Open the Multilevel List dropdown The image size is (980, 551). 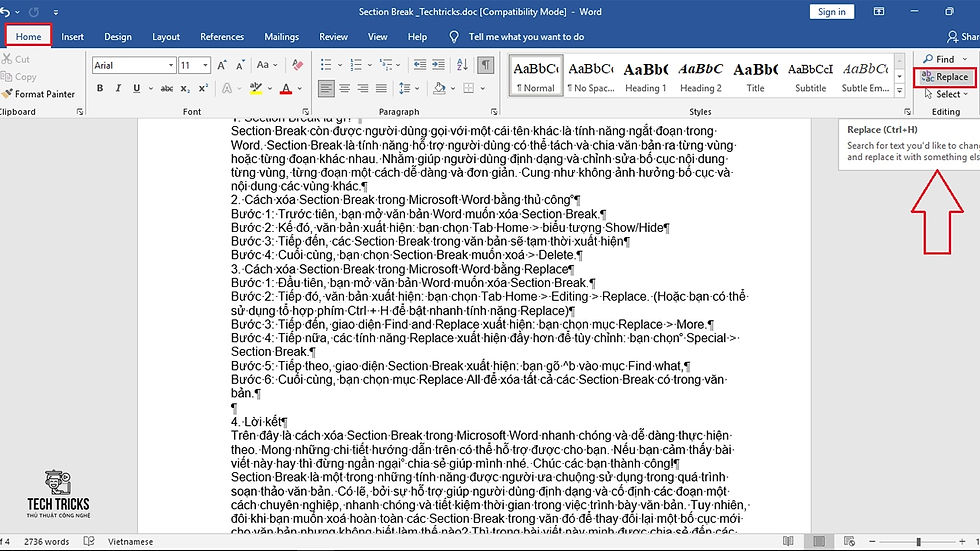point(399,65)
